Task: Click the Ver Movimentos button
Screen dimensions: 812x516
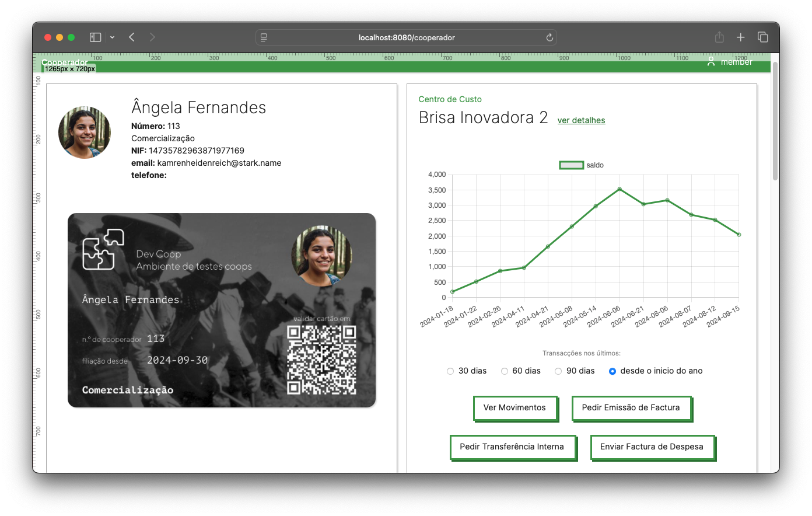Action: point(515,408)
